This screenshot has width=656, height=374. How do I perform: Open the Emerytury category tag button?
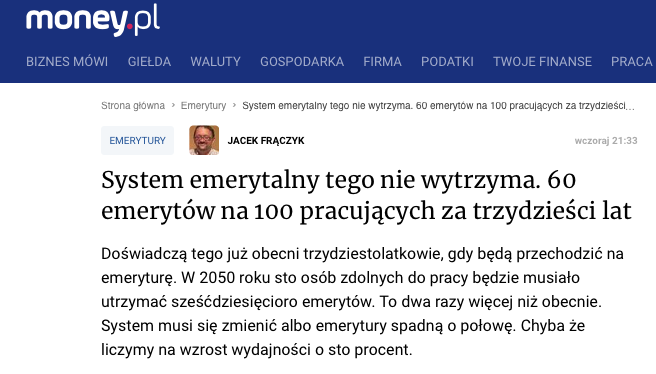(x=137, y=141)
